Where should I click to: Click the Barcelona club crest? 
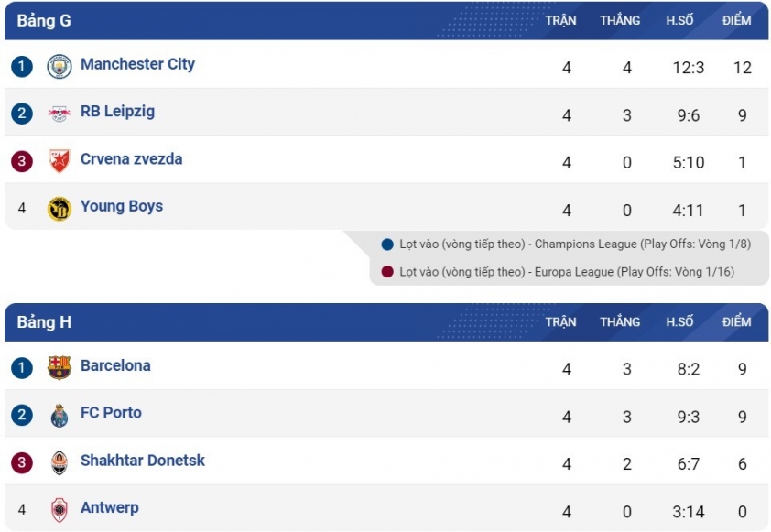[x=59, y=367]
